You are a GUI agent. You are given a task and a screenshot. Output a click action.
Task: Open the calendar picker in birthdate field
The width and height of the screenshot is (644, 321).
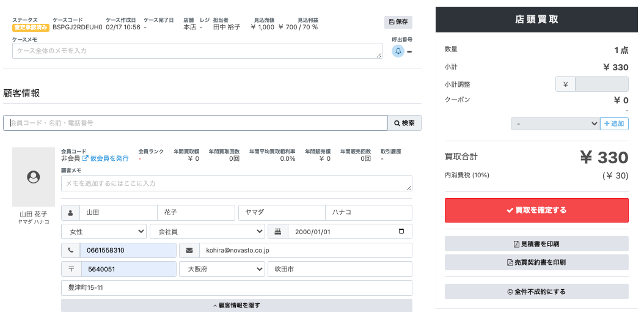[x=401, y=231]
